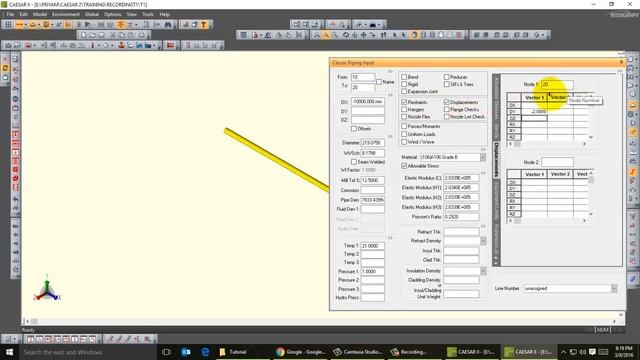Click the list icon starting right toolbar
The image size is (640, 360).
pyautogui.click(x=243, y=35)
